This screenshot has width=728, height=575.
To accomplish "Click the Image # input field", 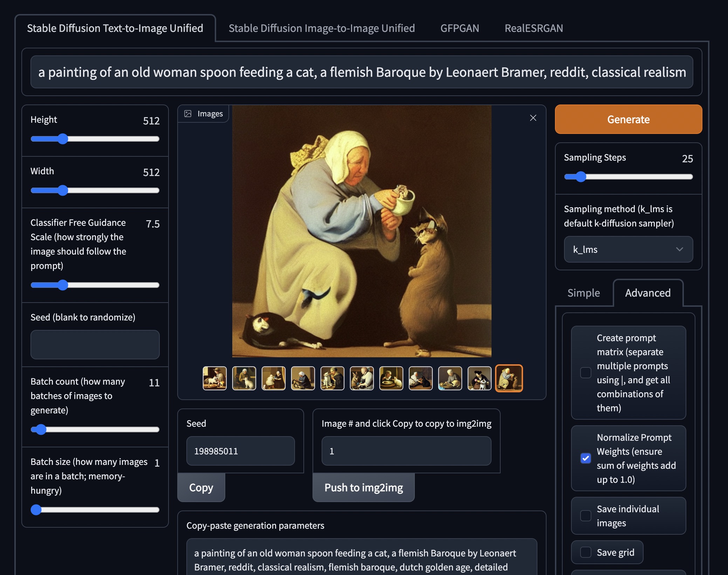I will tap(406, 451).
